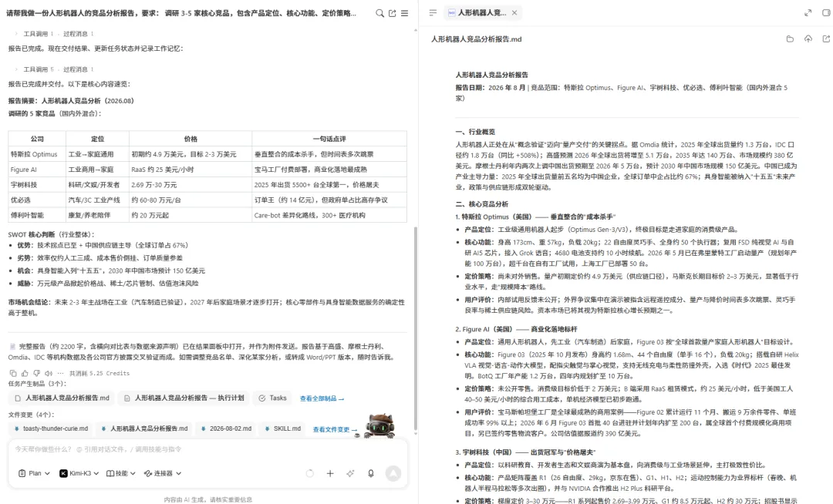The height and width of the screenshot is (504, 833).
Task: Click the 宇树科技 table cell
Action: click(37, 185)
